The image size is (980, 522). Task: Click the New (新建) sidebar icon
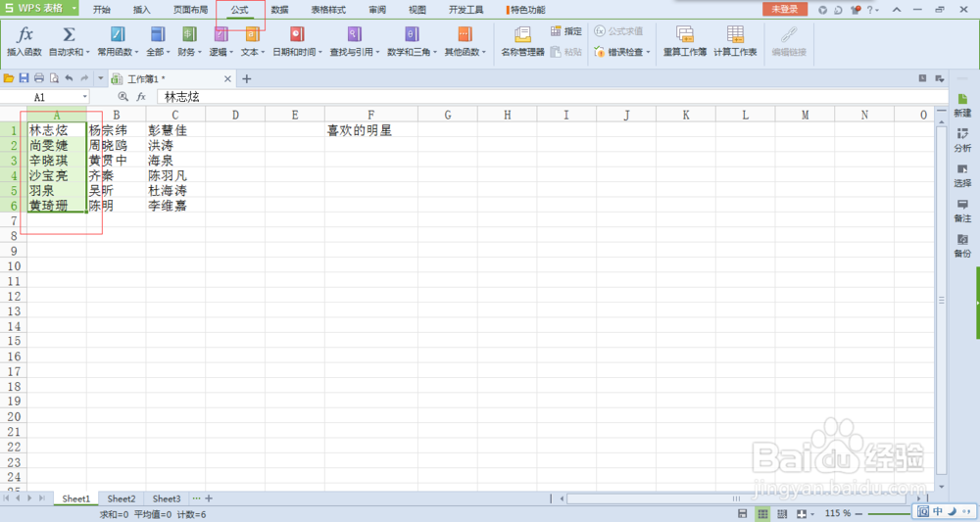pos(962,106)
